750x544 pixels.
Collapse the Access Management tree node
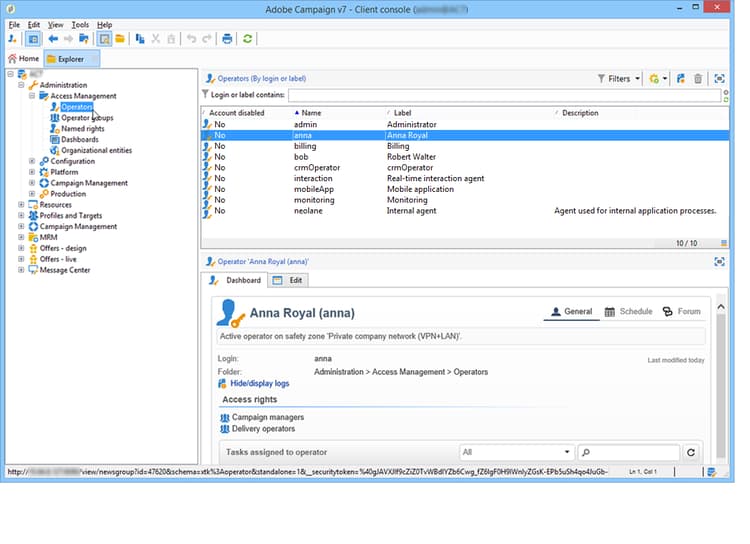[32, 96]
